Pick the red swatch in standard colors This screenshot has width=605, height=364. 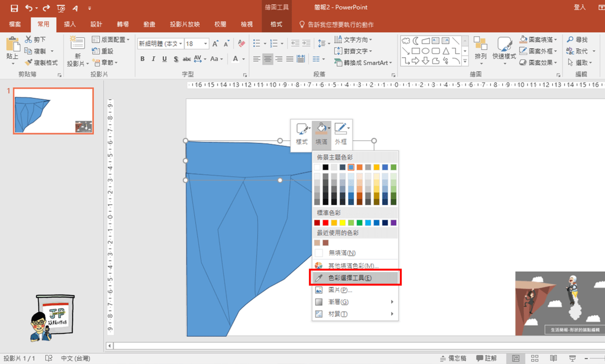(x=326, y=222)
